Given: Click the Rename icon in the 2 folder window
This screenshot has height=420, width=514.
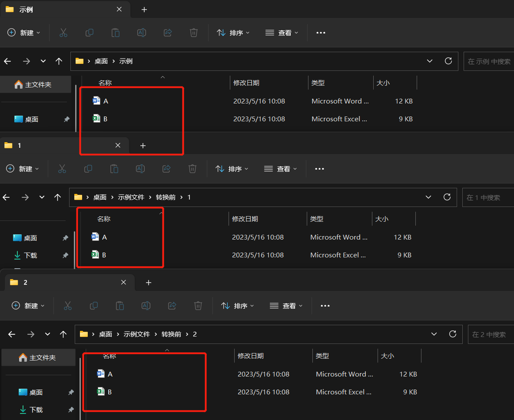Looking at the screenshot, I should point(146,306).
